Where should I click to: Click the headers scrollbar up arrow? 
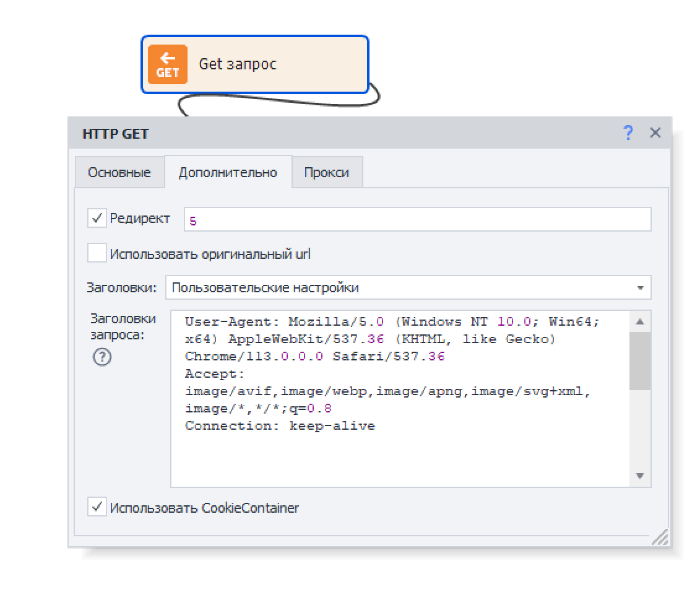tap(640, 322)
